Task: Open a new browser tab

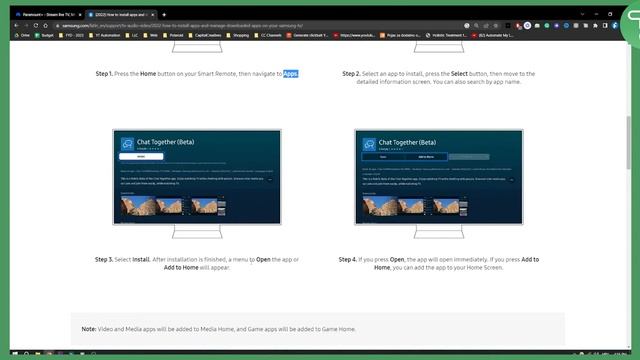Action: point(164,15)
